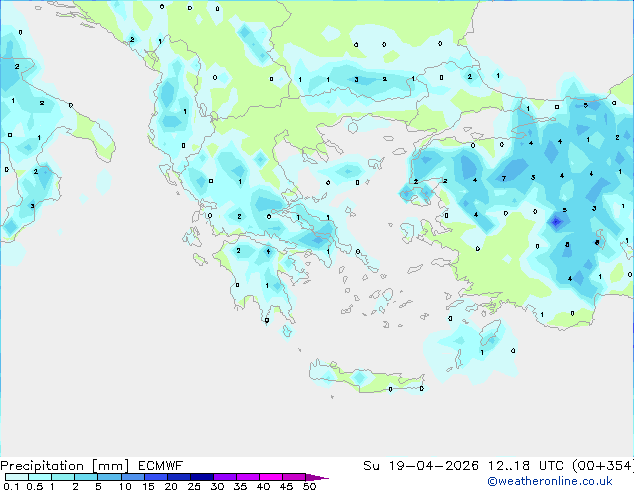Click the 'ECMWF' model label

click(161, 466)
